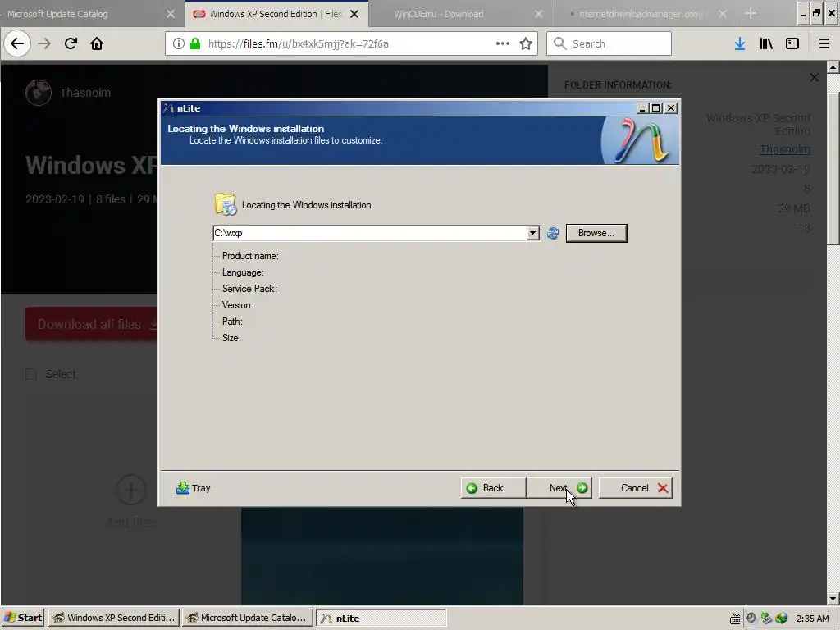Screen dimensions: 840x630
Task: Click the nLite title bar icon
Action: point(169,108)
